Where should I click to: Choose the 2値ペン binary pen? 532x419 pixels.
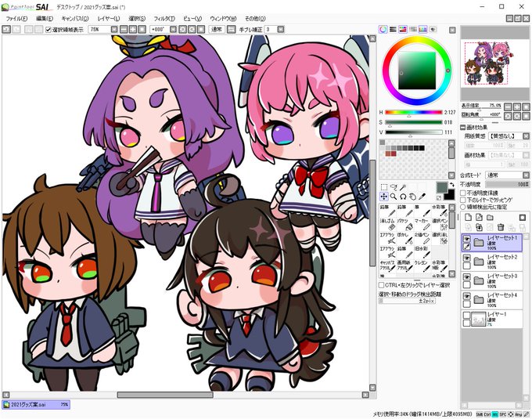tap(422, 238)
